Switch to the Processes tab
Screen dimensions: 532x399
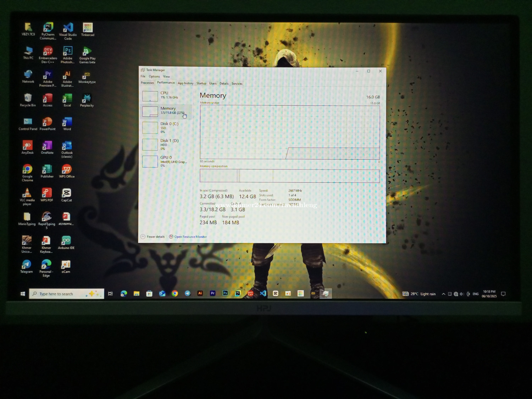pyautogui.click(x=147, y=83)
